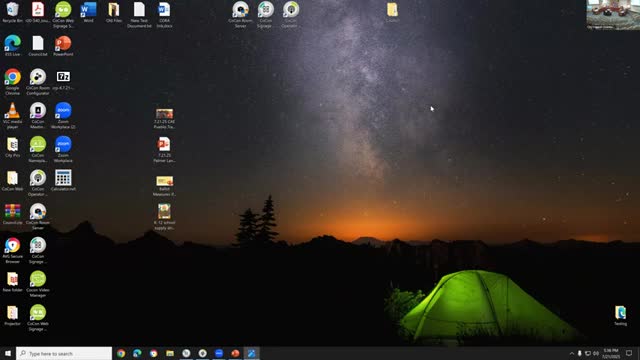This screenshot has width=640, height=360.
Task: Show hidden system tray icons
Action: pyautogui.click(x=571, y=353)
